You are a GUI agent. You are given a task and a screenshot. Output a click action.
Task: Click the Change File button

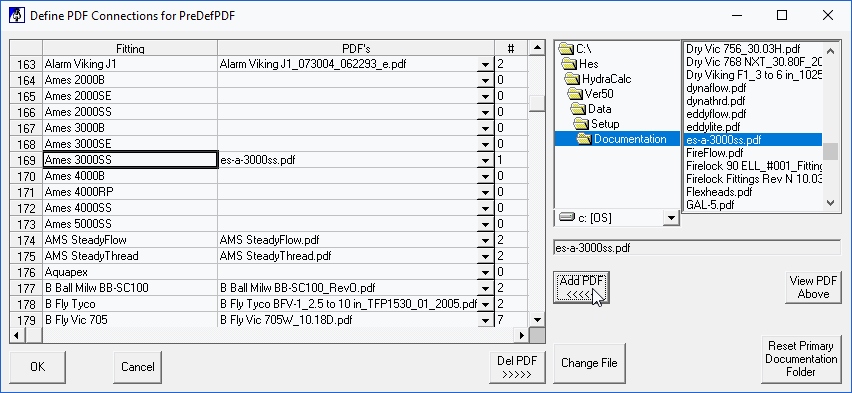click(x=589, y=363)
